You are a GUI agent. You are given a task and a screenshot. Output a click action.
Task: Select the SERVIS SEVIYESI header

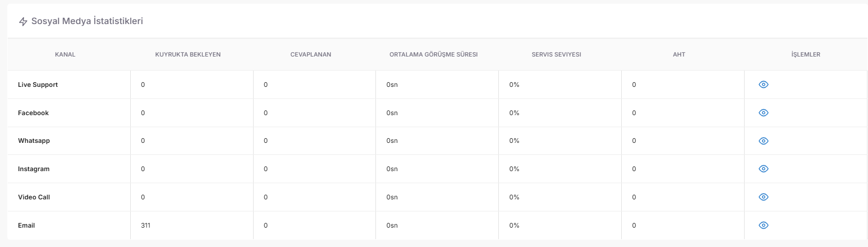pyautogui.click(x=556, y=54)
